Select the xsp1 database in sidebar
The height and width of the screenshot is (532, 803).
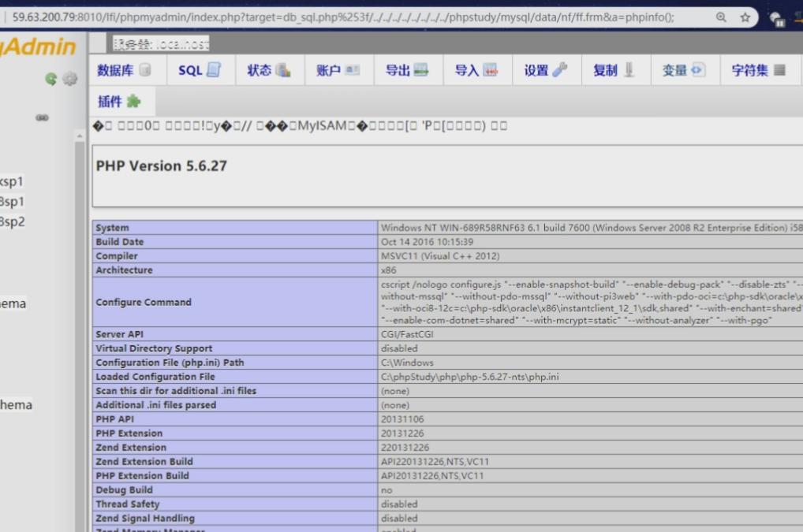11,181
